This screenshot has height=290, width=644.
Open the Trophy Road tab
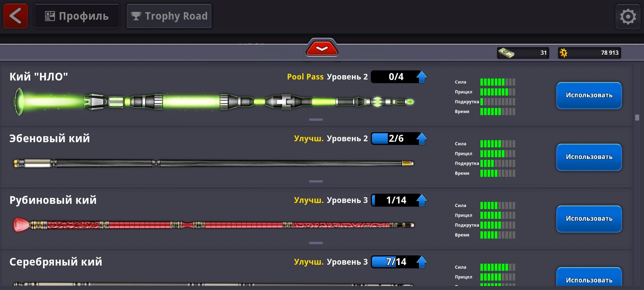169,16
